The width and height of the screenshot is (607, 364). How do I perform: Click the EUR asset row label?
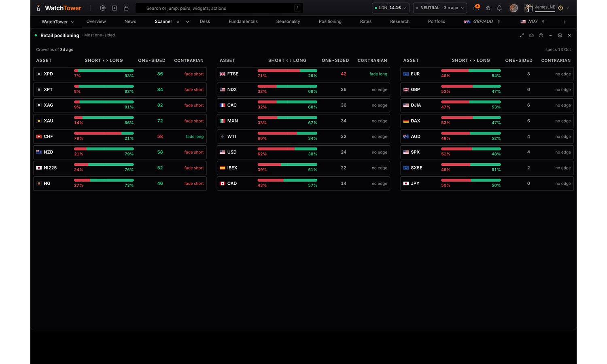point(415,74)
